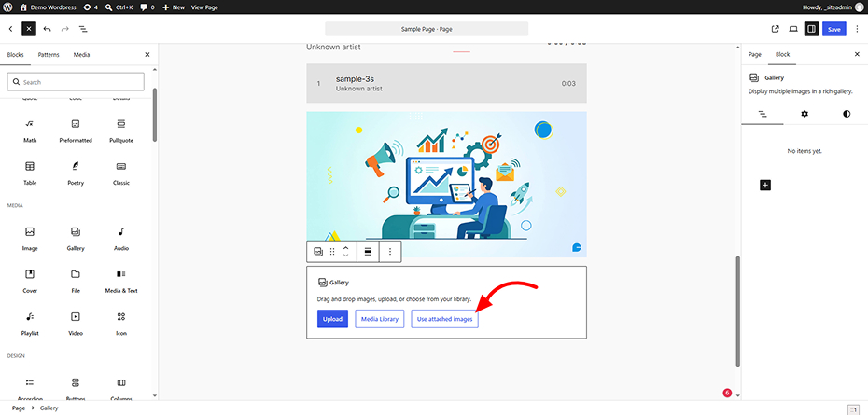Open page in new tab icon

click(x=775, y=29)
